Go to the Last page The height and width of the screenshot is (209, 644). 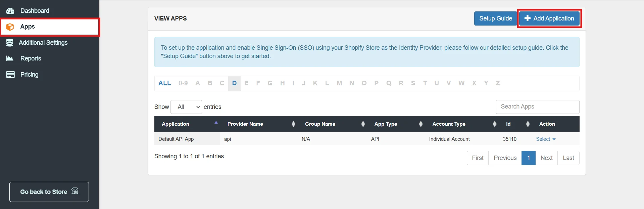tap(568, 158)
